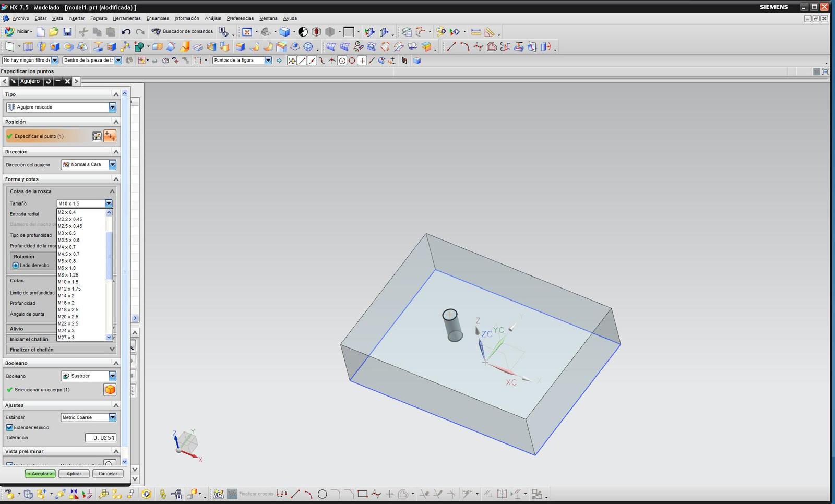Open the Tipo Agujero roscado dropdown
This screenshot has height=504, width=835.
pyautogui.click(x=112, y=107)
